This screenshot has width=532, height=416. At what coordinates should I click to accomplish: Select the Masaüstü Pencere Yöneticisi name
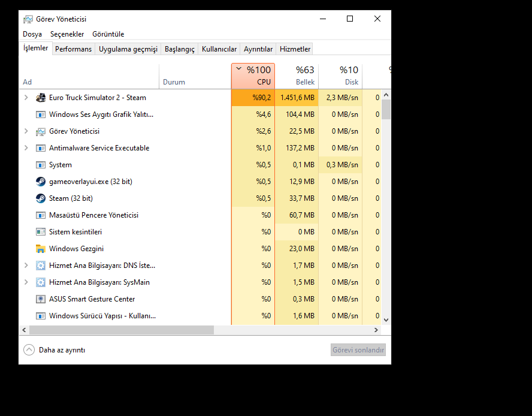(x=93, y=215)
